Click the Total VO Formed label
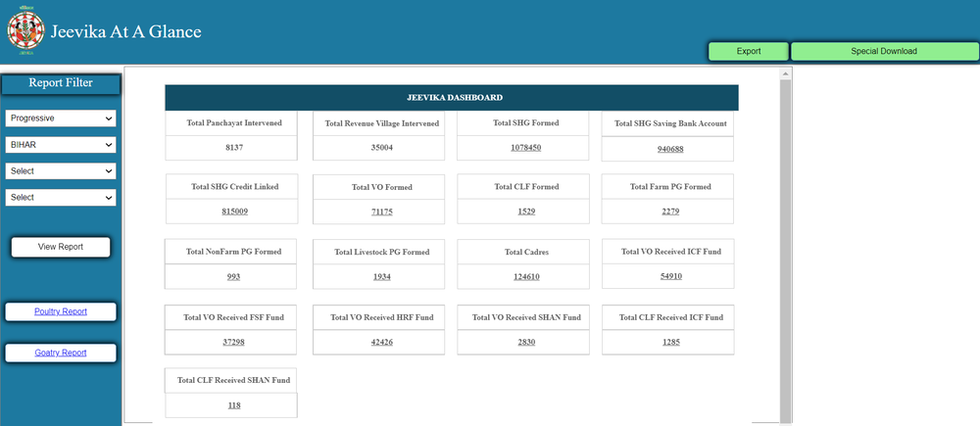 (x=382, y=187)
